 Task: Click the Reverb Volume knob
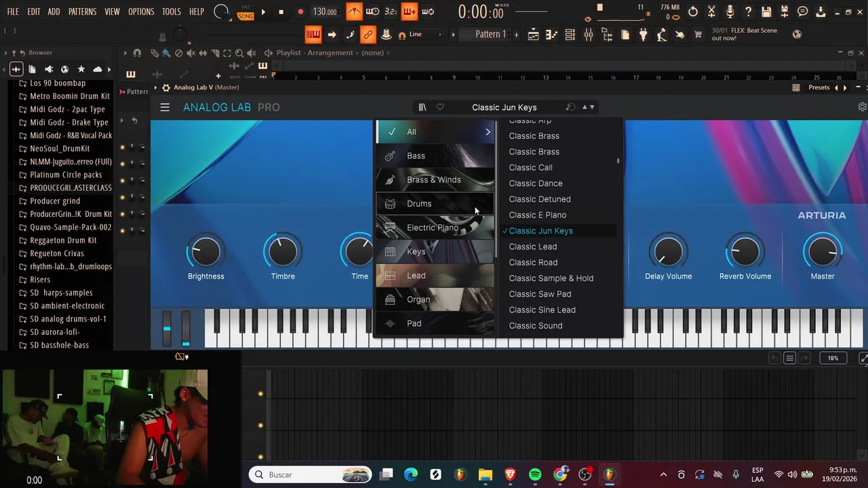(x=745, y=251)
